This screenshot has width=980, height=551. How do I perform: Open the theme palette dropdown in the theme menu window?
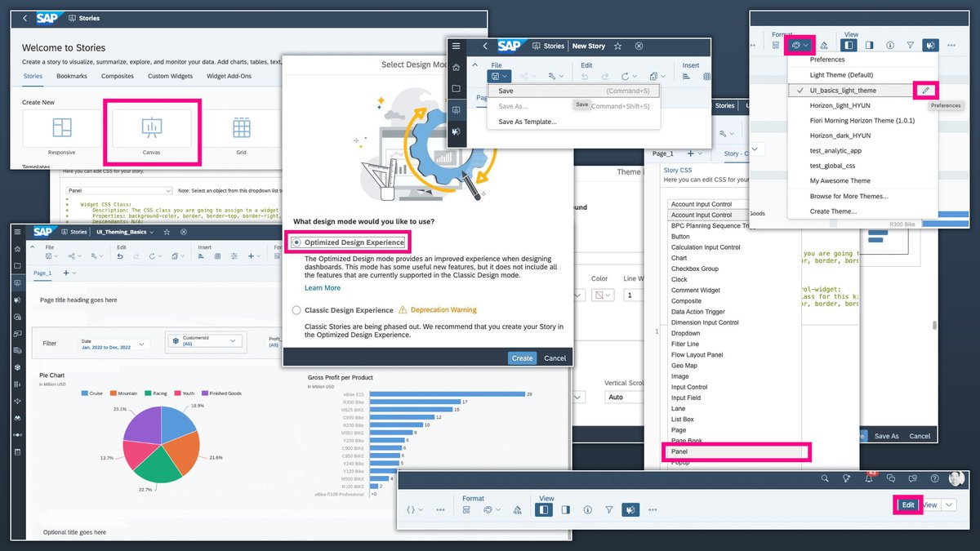point(798,46)
